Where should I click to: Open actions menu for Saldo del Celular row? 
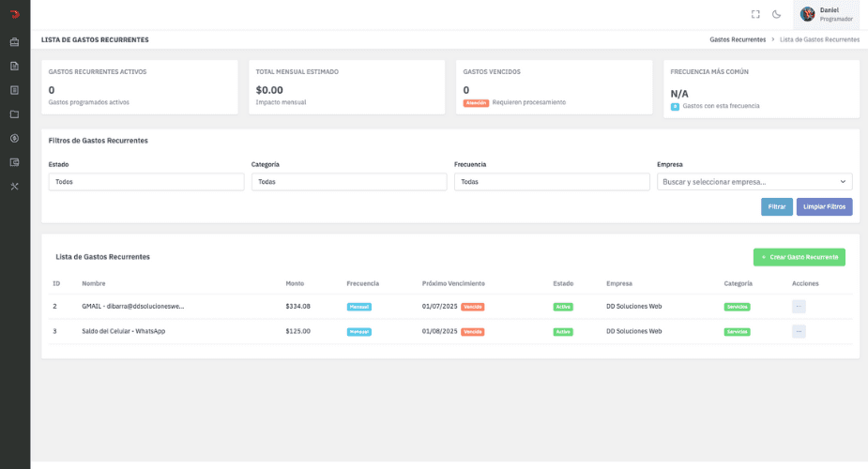coord(799,331)
